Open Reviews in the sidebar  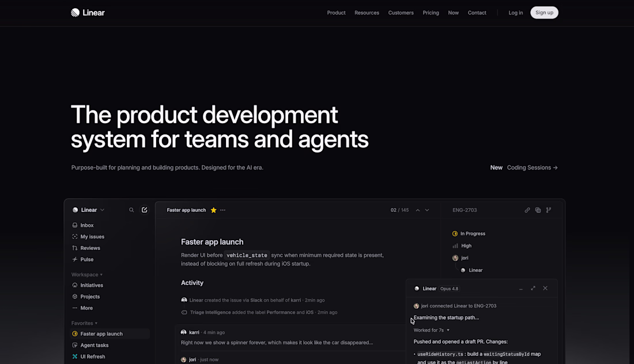[x=109, y=248]
